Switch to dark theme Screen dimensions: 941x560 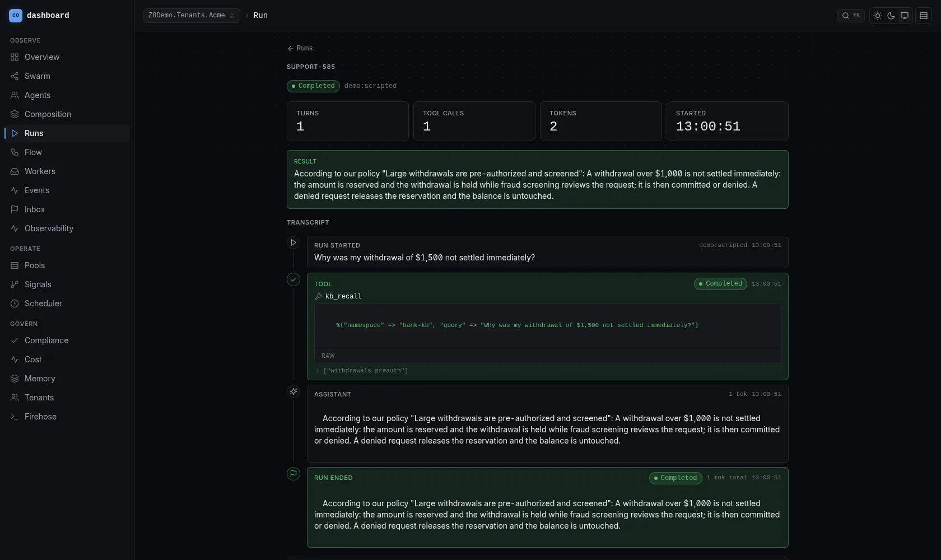click(x=891, y=16)
